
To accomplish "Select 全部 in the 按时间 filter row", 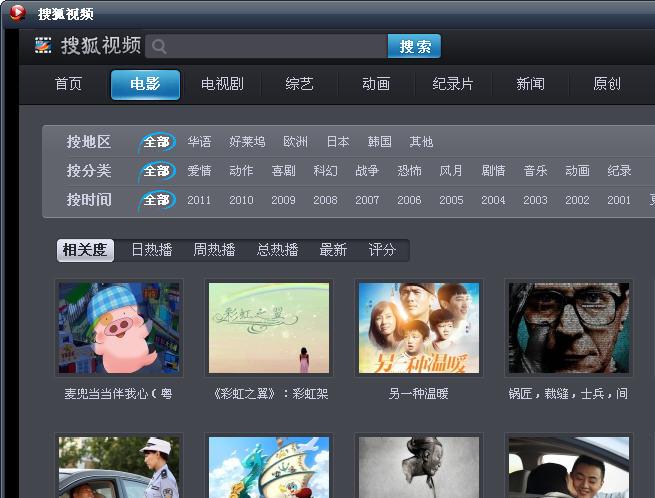I will [157, 200].
